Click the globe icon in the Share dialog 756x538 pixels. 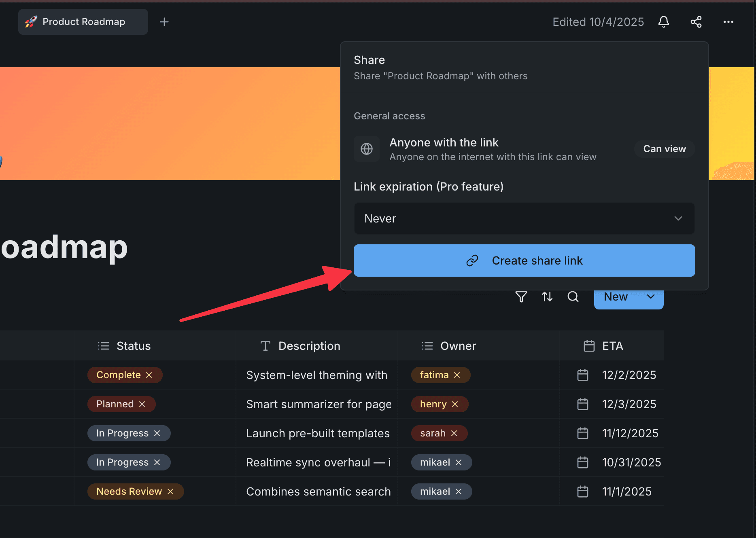click(366, 149)
